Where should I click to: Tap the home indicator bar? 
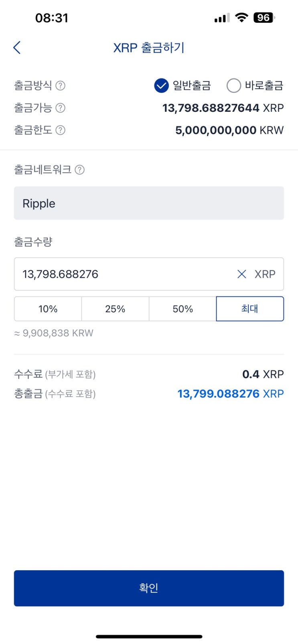[149, 636]
